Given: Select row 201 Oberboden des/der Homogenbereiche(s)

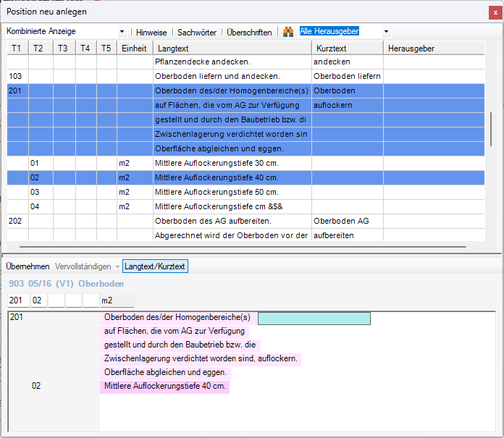Looking at the screenshot, I should coord(245,90).
